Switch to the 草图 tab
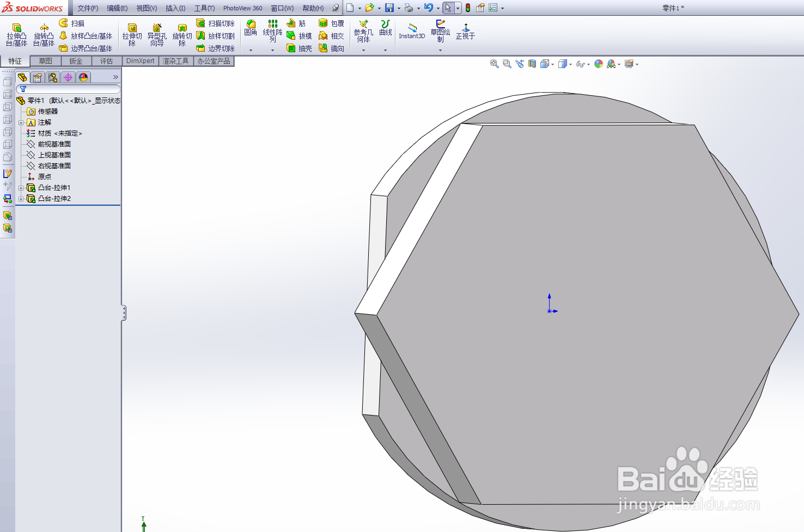 coord(46,61)
